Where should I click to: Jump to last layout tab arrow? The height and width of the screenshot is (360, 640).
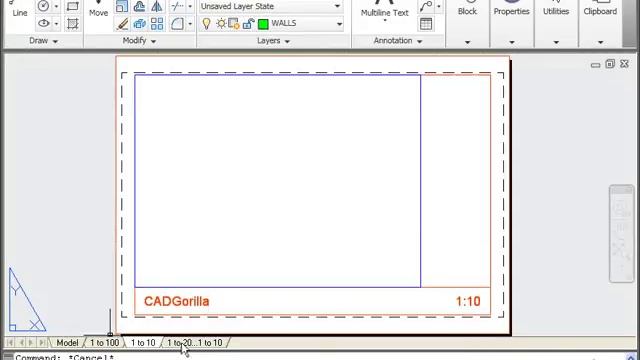click(x=42, y=342)
